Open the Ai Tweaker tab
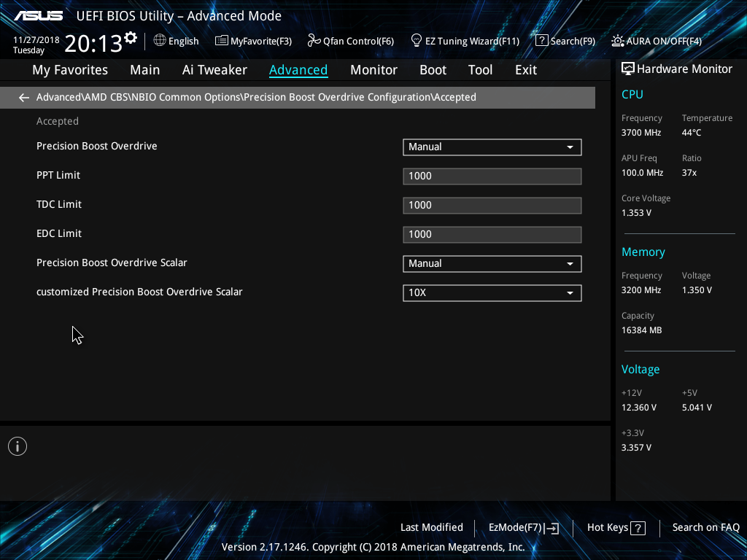 214,70
